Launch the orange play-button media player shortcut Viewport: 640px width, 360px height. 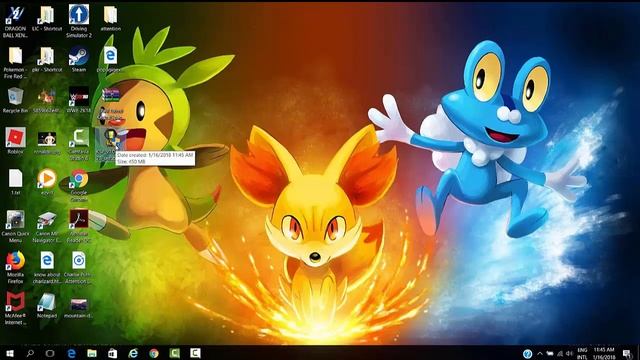pos(47,182)
